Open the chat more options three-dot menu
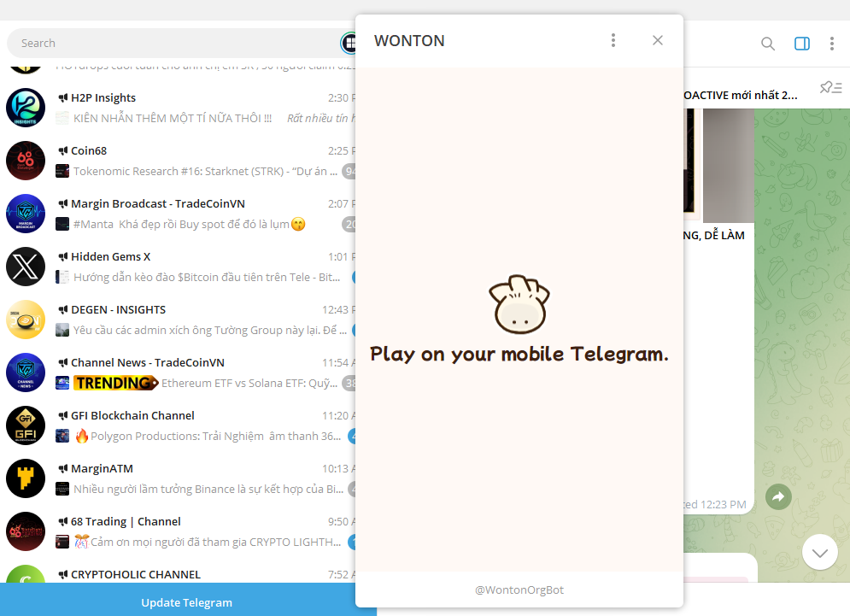This screenshot has height=616, width=850. (831, 44)
